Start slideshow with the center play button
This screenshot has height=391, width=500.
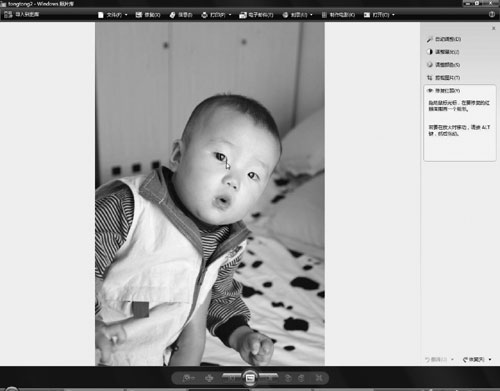(250, 378)
